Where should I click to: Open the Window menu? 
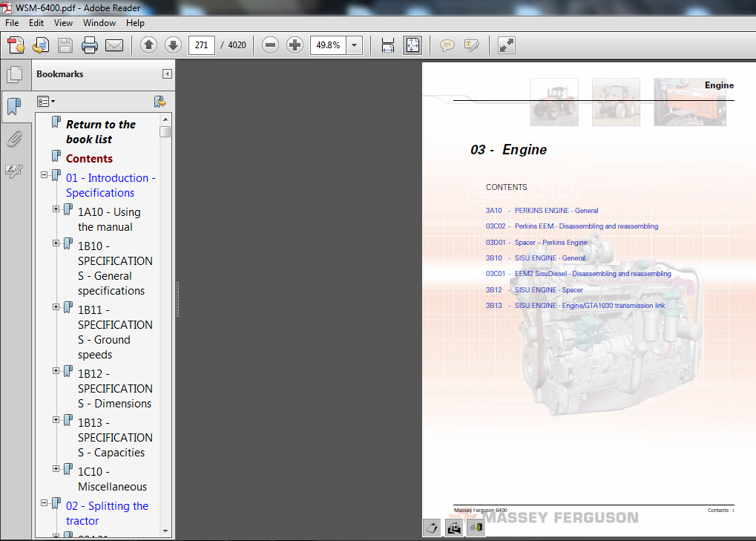coord(99,23)
